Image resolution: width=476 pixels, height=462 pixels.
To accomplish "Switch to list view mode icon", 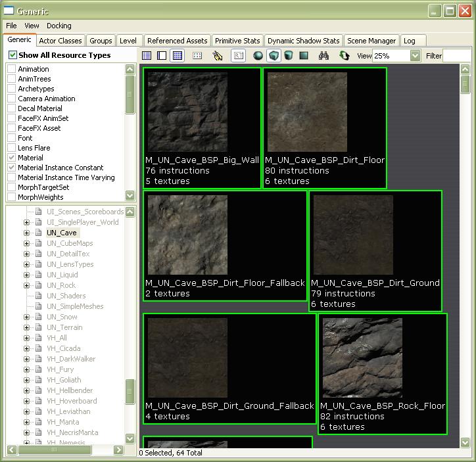I will (x=147, y=56).
